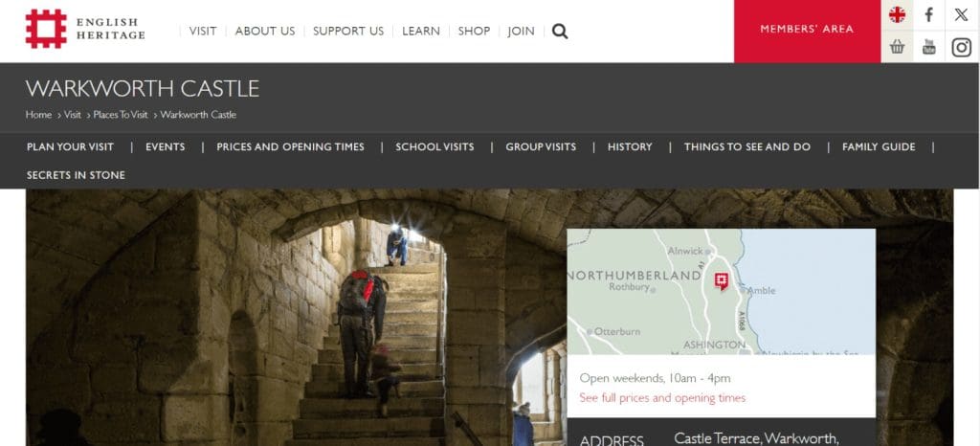The height and width of the screenshot is (446, 980).
Task: Open the Facebook icon
Action: pos(928,15)
